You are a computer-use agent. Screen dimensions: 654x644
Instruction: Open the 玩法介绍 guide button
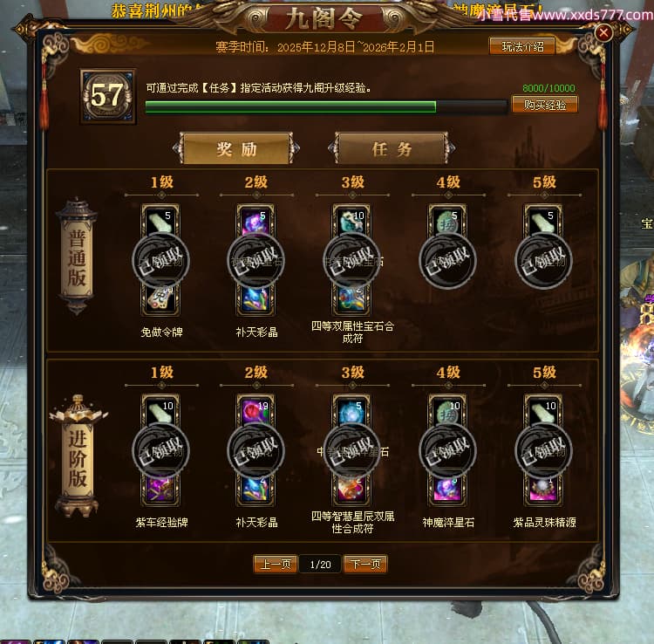click(522, 46)
